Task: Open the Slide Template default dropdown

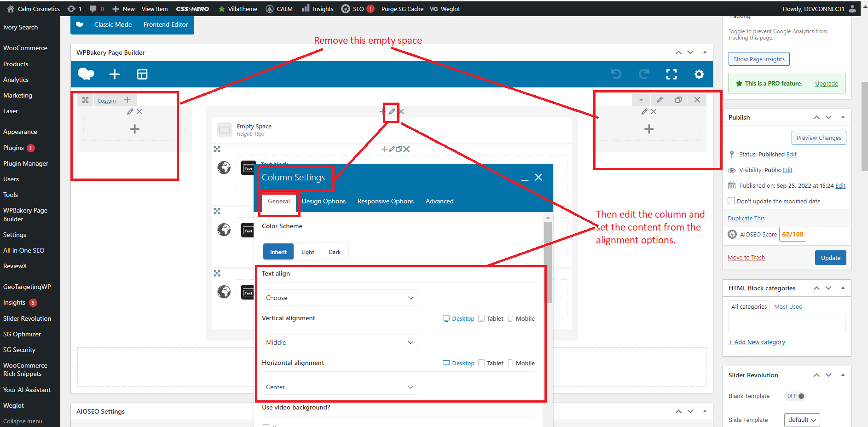Action: pyautogui.click(x=802, y=420)
